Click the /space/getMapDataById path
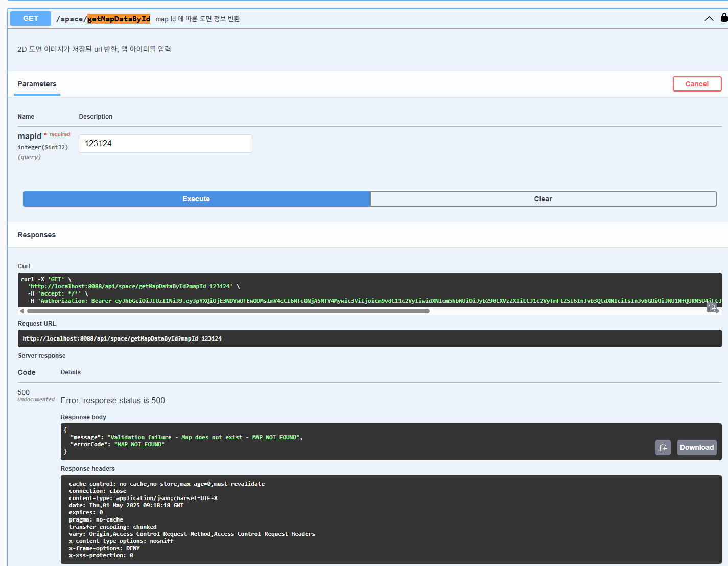 point(103,19)
